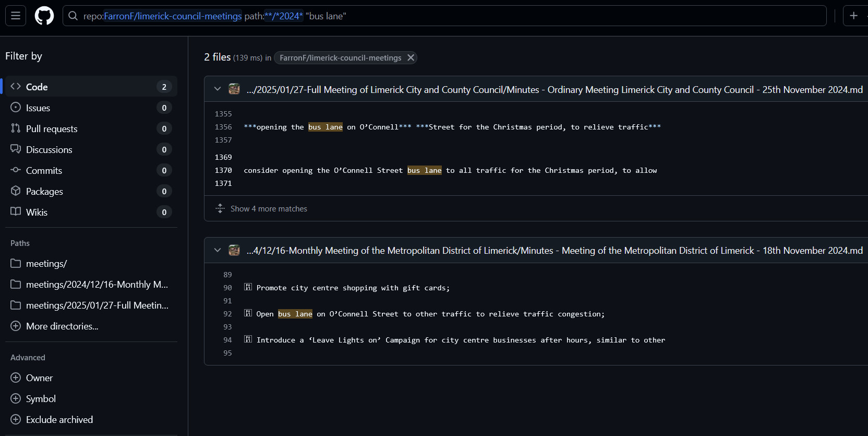Viewport: 868px width, 436px height.
Task: Open the 25th November 2024 minutes file
Action: coord(554,90)
